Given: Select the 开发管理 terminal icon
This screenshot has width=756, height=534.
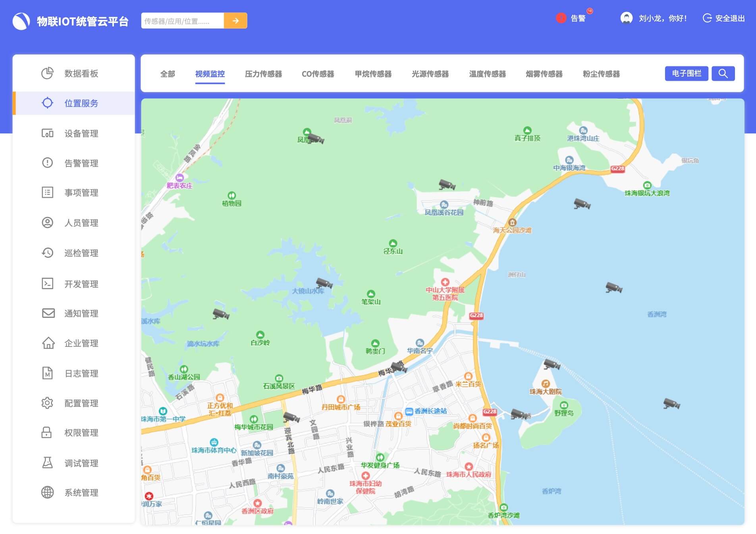Looking at the screenshot, I should pos(48,283).
